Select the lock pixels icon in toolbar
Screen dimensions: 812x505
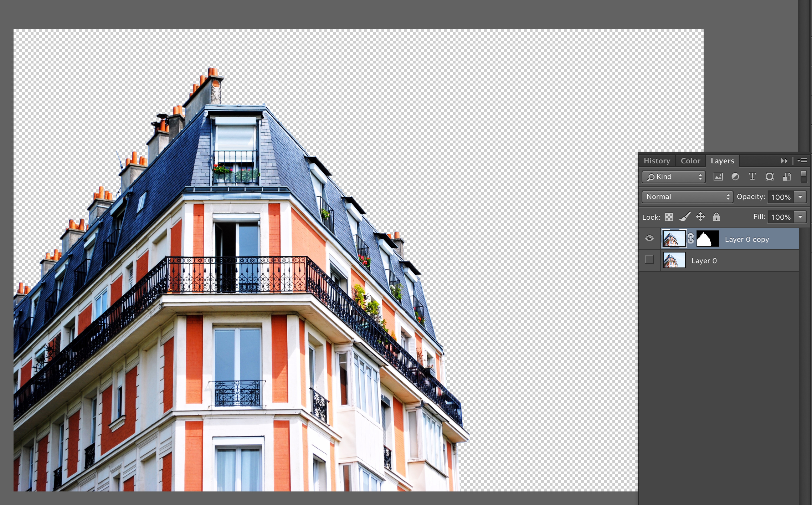tap(685, 217)
